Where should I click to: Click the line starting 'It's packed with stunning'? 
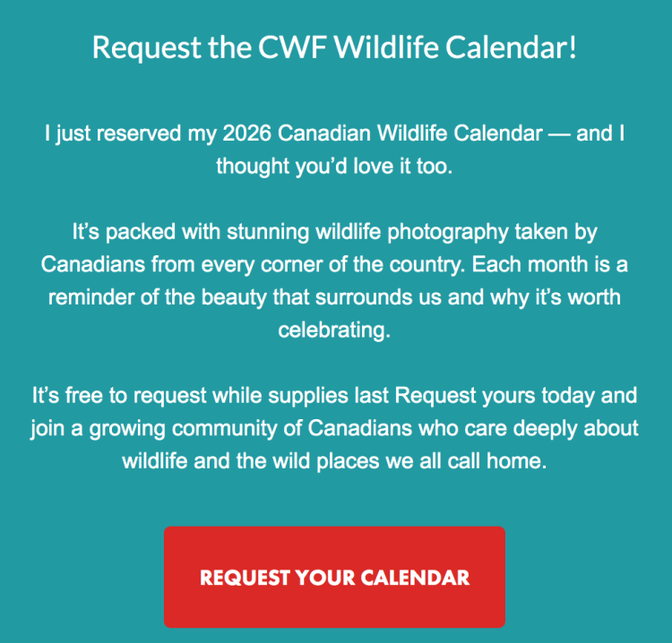click(334, 232)
